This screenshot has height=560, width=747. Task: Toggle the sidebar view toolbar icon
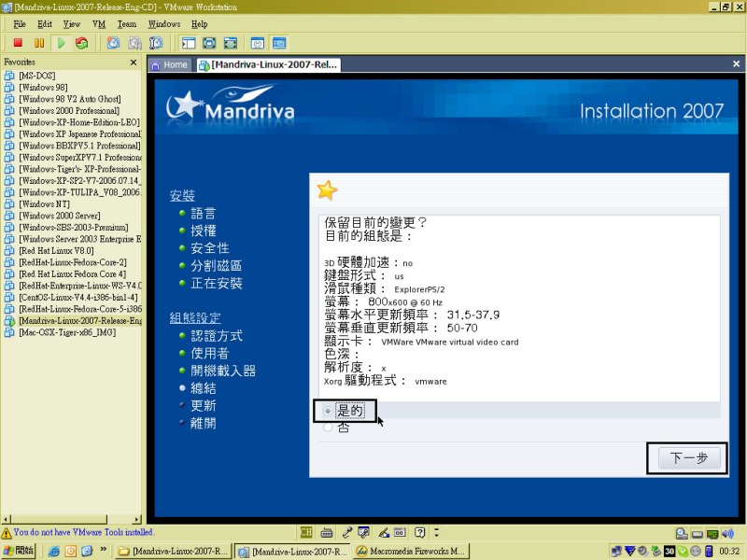(189, 43)
